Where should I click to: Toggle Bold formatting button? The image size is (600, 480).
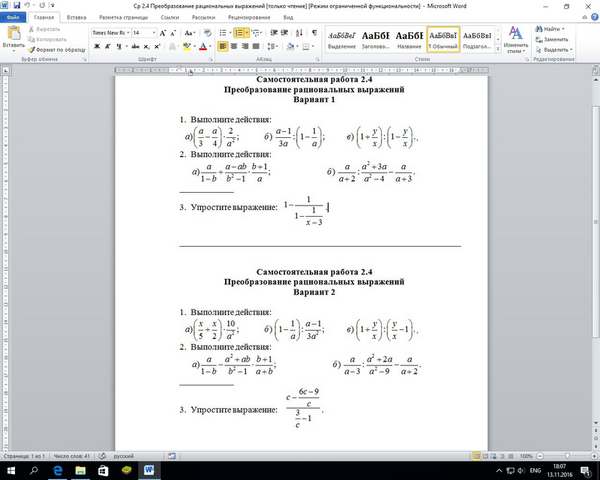click(x=97, y=46)
